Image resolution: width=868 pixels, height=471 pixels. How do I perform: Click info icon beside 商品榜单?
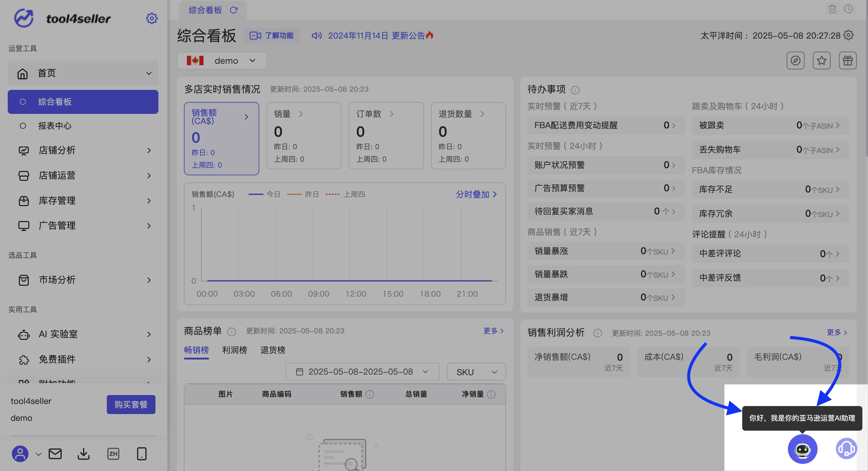click(x=231, y=332)
